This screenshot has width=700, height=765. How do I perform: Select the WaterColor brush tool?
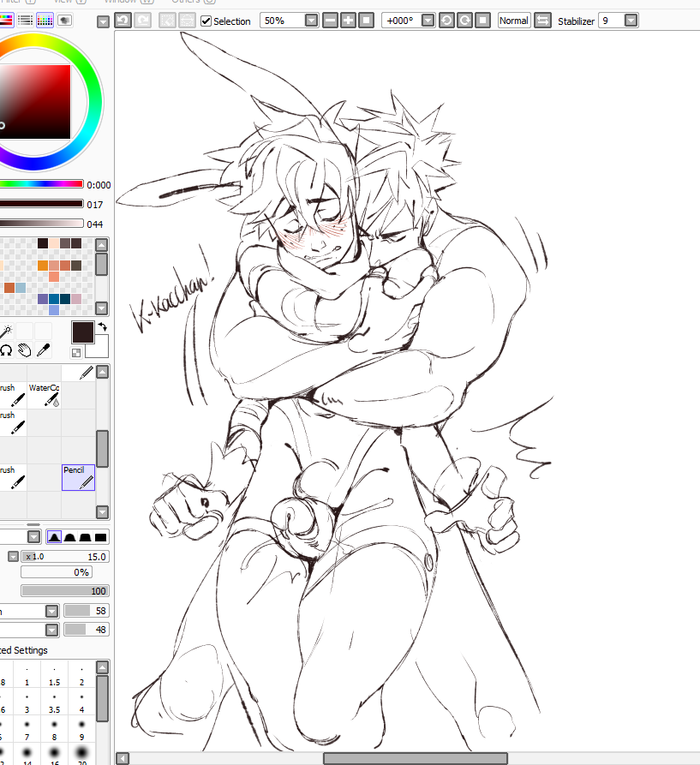44,395
